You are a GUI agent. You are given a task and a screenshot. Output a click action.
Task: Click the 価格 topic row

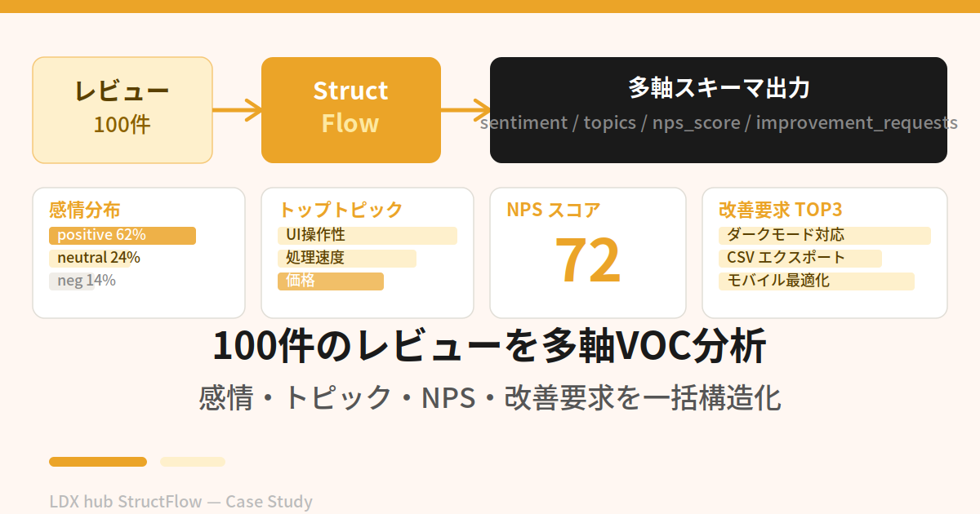tap(331, 281)
